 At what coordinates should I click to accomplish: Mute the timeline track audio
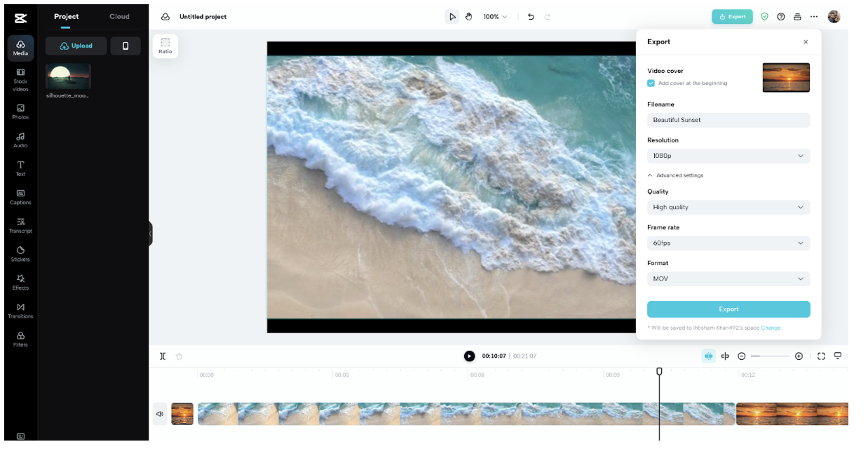(x=160, y=414)
